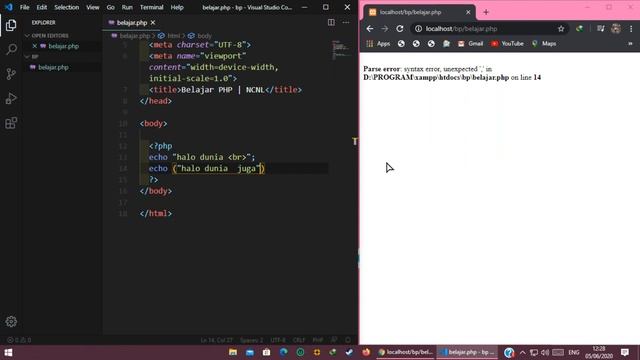The height and width of the screenshot is (360, 640).
Task: Open the Apps bookmarks shortcut
Action: pos(378,44)
